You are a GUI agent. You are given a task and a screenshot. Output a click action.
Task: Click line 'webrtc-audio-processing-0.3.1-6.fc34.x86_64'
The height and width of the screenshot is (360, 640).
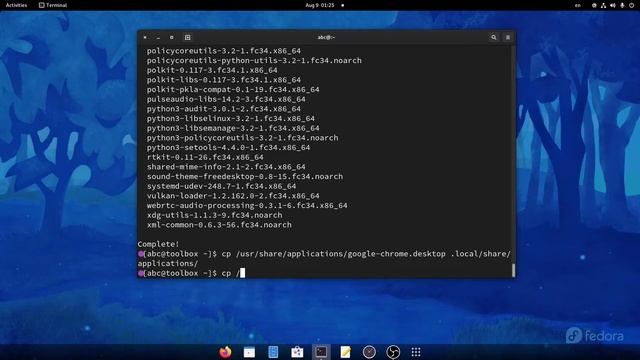pyautogui.click(x=247, y=205)
